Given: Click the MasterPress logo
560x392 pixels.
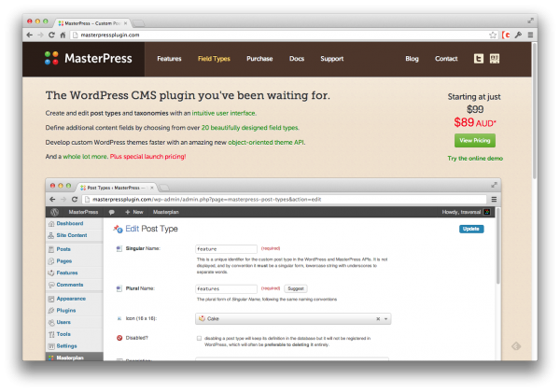Looking at the screenshot, I should click(x=89, y=58).
